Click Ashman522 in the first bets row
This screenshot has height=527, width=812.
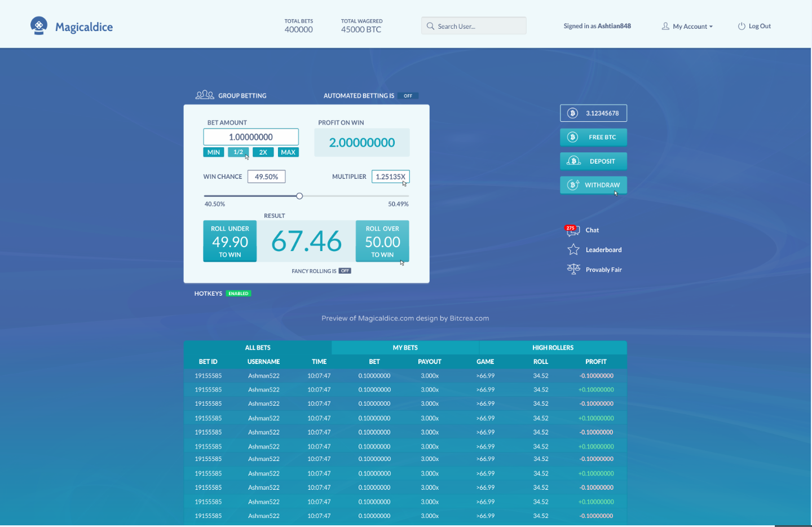[x=264, y=376]
